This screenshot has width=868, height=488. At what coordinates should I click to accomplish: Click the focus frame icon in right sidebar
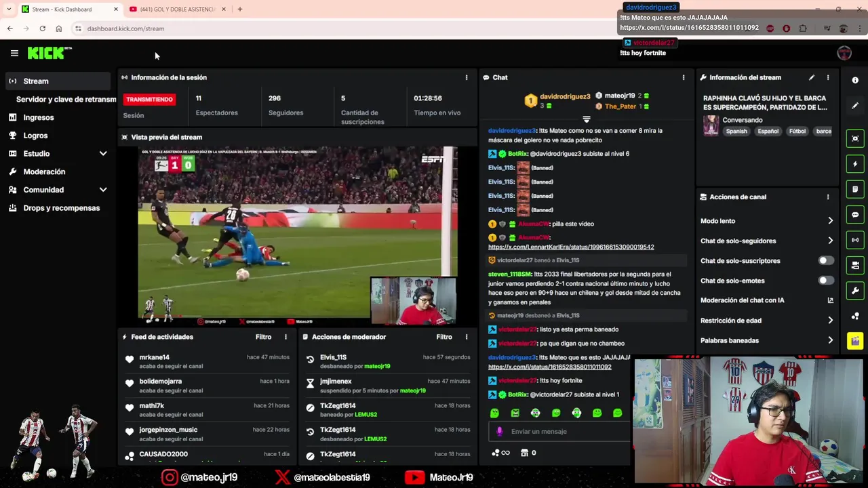855,138
